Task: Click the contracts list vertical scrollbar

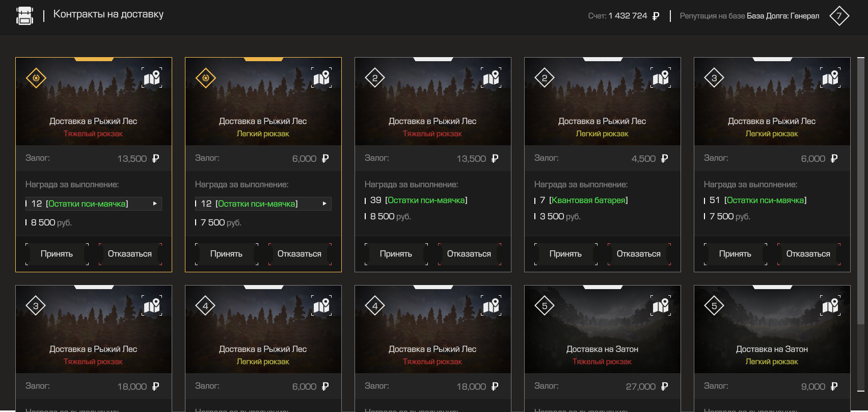Action: click(861, 191)
